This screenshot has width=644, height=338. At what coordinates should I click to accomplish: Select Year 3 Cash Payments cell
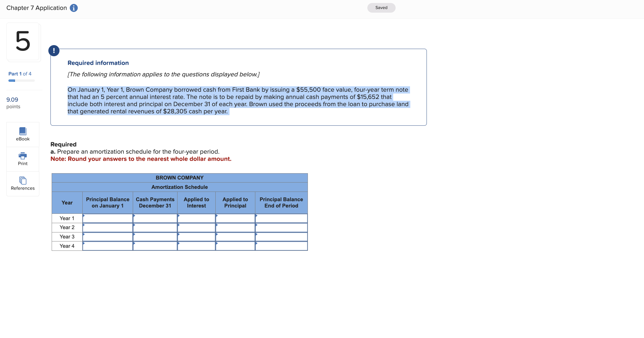155,237
